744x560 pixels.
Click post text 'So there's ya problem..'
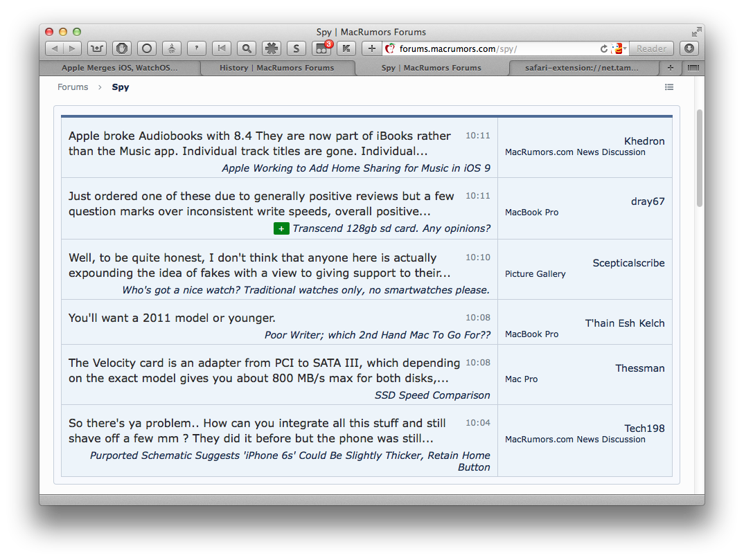(x=257, y=431)
